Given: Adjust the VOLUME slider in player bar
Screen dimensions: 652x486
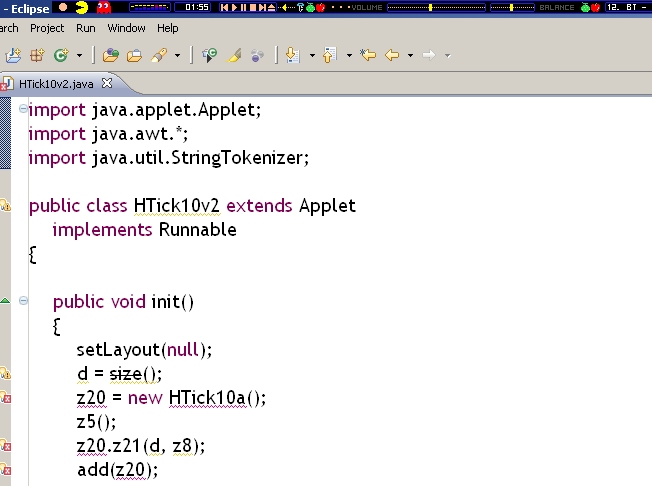Looking at the screenshot, I should point(436,7).
